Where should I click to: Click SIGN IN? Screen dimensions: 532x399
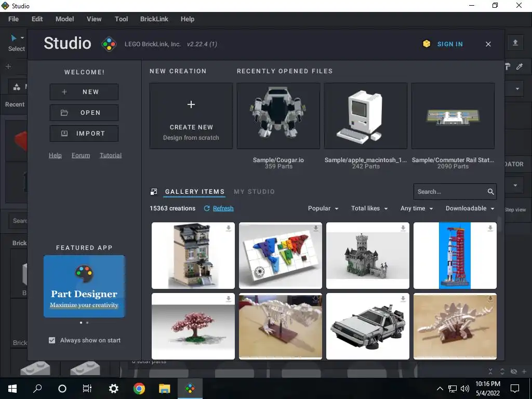click(450, 44)
